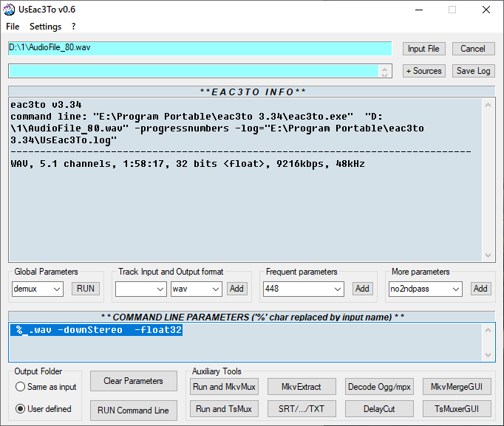Expand the no2ndpass More parameters dropdown

(x=456, y=289)
